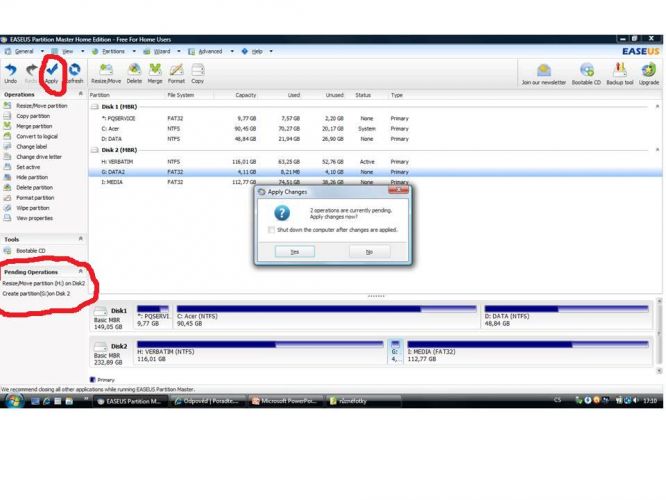The image size is (666, 500).
Task: Open the Backup tool icon
Action: pyautogui.click(x=620, y=74)
